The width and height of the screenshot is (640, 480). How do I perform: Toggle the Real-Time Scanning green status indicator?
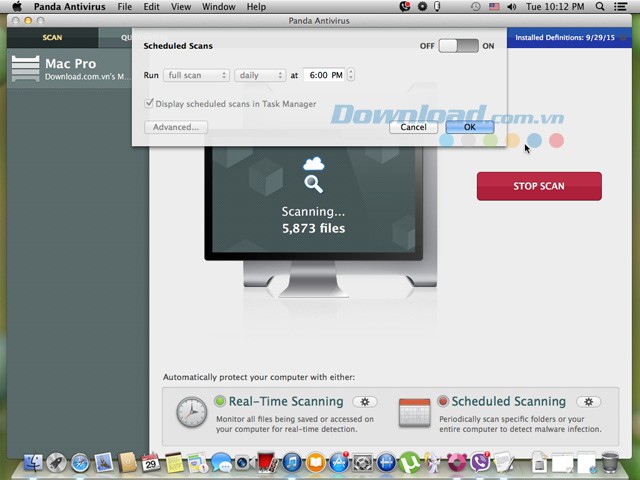coord(220,401)
